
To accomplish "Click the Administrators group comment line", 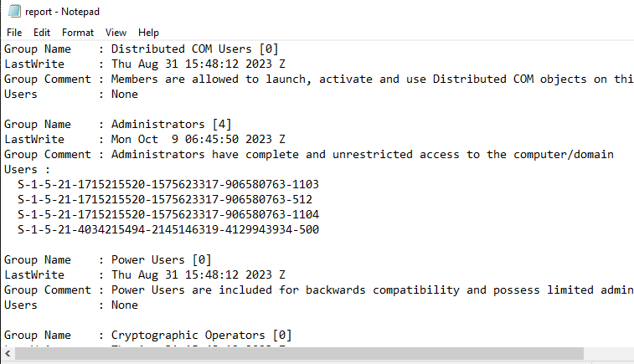I will pos(309,154).
